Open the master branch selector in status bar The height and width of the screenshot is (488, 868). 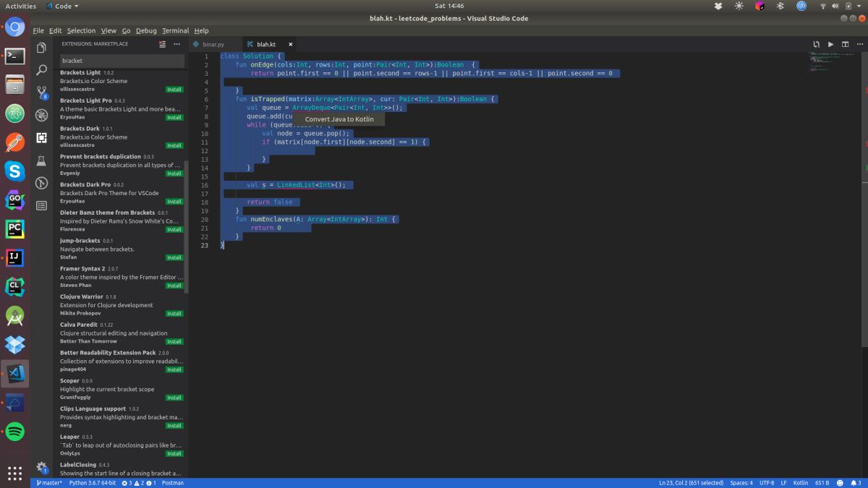click(x=49, y=482)
